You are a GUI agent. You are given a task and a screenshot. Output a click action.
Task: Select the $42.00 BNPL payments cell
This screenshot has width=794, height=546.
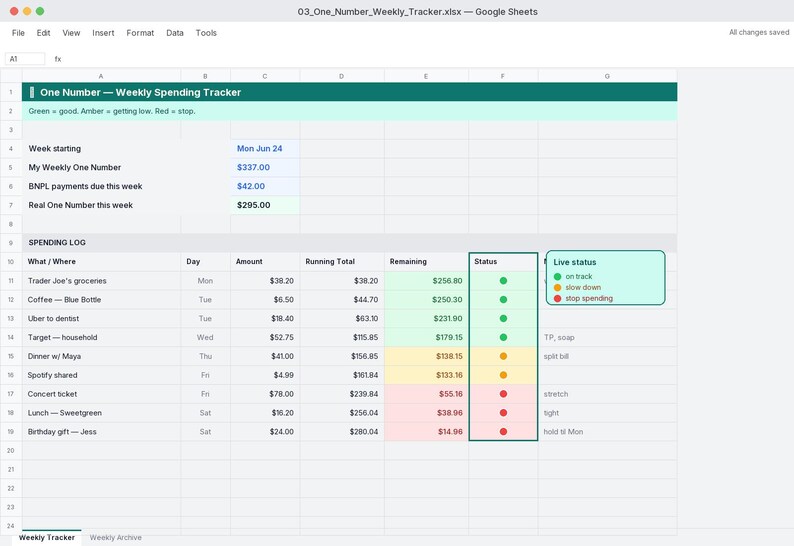pyautogui.click(x=265, y=186)
